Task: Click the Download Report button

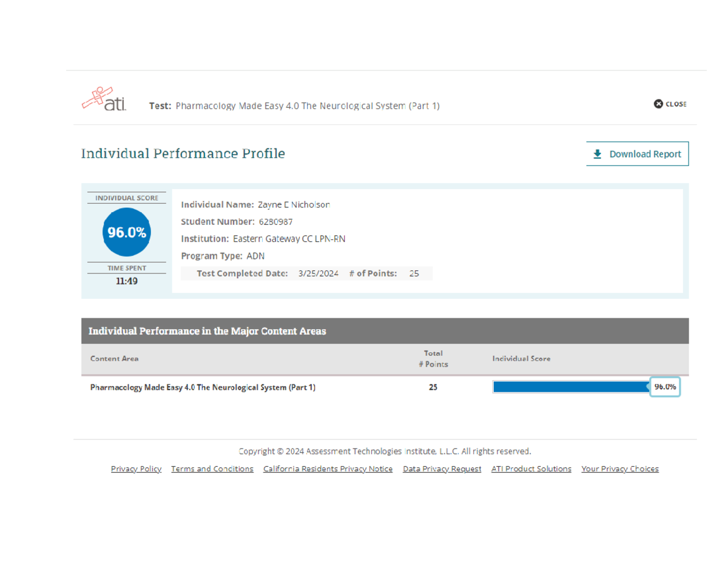Action: (x=638, y=154)
